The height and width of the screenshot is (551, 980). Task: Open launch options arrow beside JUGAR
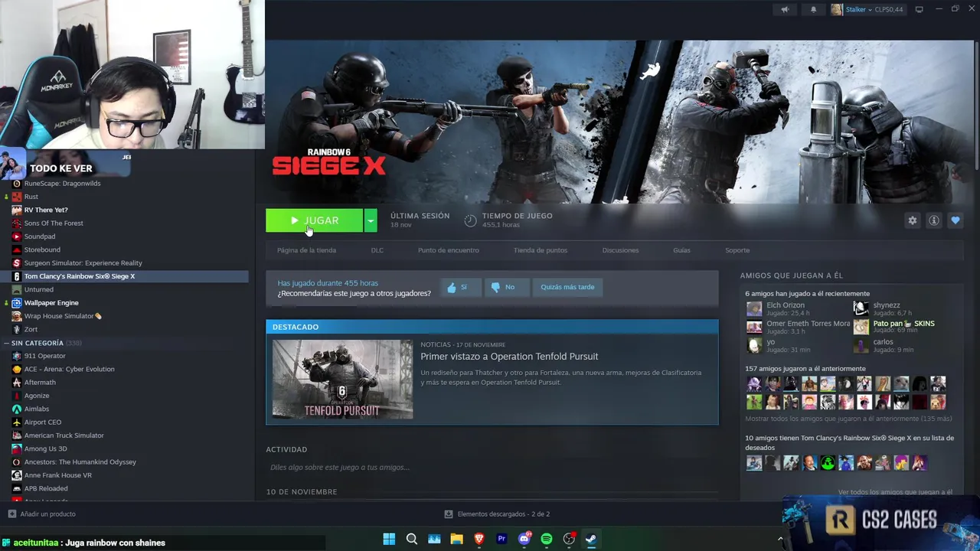coord(371,220)
